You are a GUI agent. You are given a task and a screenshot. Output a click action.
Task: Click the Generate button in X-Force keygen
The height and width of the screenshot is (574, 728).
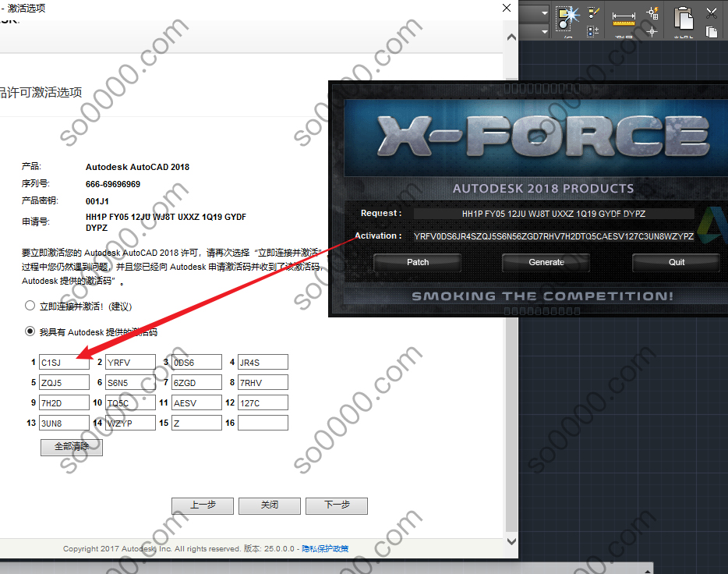(x=546, y=262)
